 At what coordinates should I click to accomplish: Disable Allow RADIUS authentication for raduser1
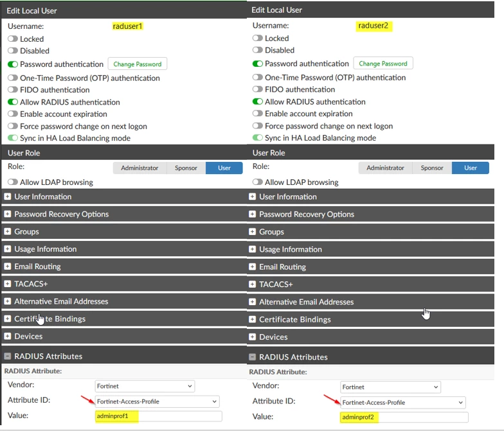(x=13, y=102)
